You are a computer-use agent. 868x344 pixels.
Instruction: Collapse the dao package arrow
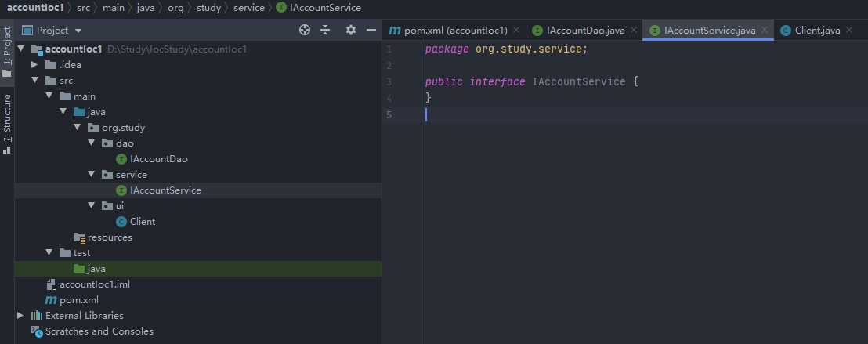tap(92, 143)
